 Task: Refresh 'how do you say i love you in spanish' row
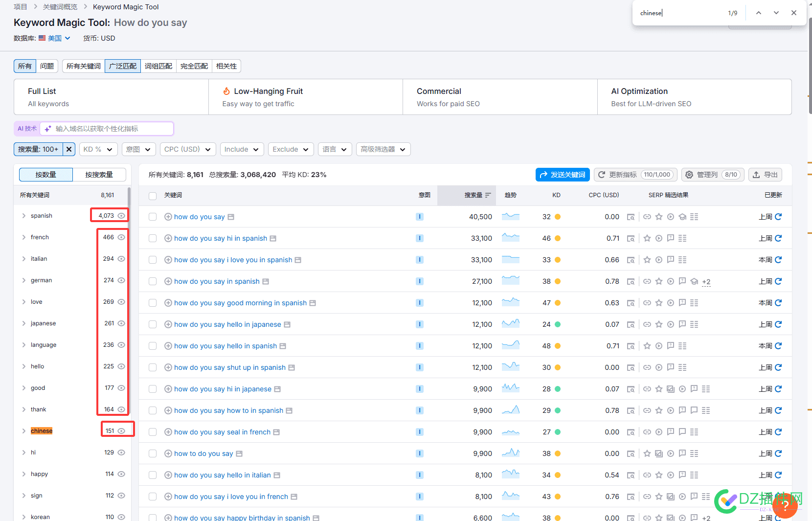click(x=778, y=260)
